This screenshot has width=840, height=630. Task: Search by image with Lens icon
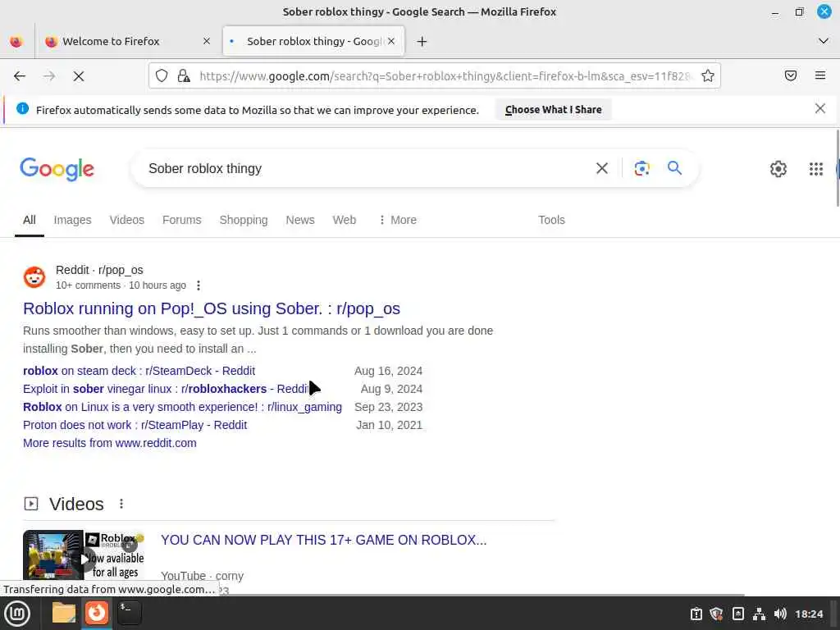click(x=641, y=168)
